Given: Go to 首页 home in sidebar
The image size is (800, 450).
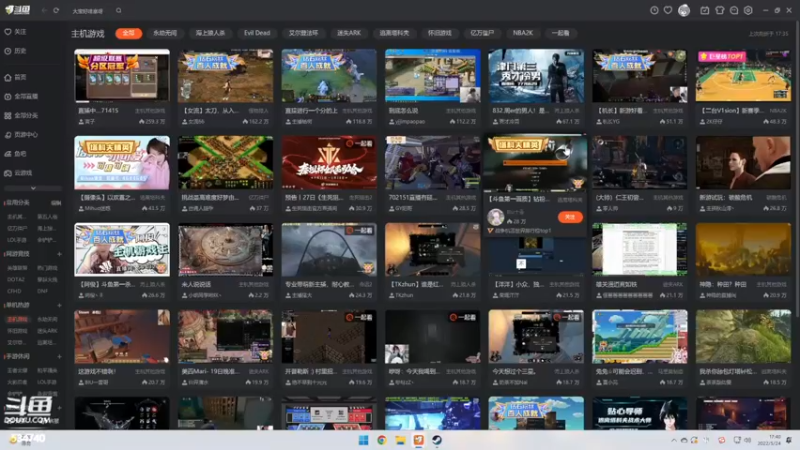Looking at the screenshot, I should pyautogui.click(x=15, y=77).
